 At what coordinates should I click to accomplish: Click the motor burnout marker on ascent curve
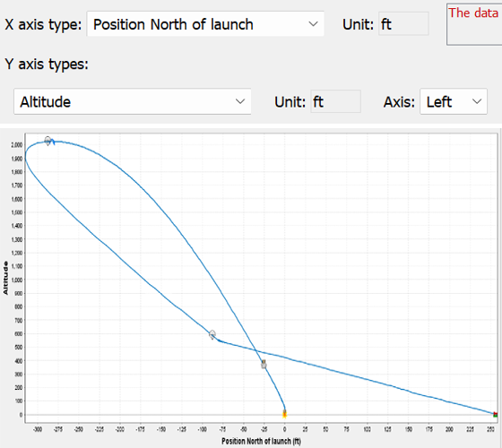pyautogui.click(x=264, y=365)
